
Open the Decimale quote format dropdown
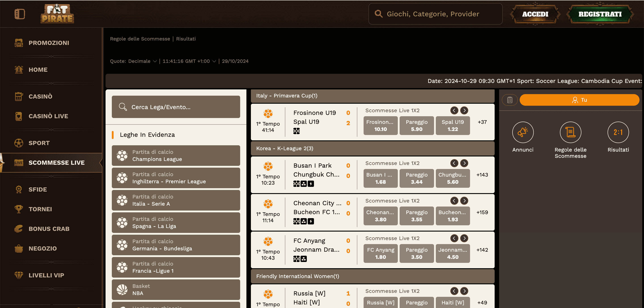142,61
